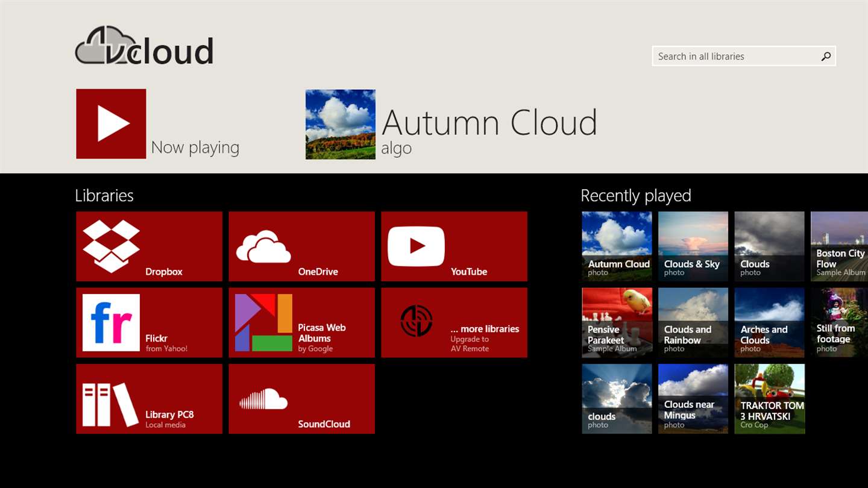Open the YouTube library icon
This screenshot has height=488, width=868.
416,246
